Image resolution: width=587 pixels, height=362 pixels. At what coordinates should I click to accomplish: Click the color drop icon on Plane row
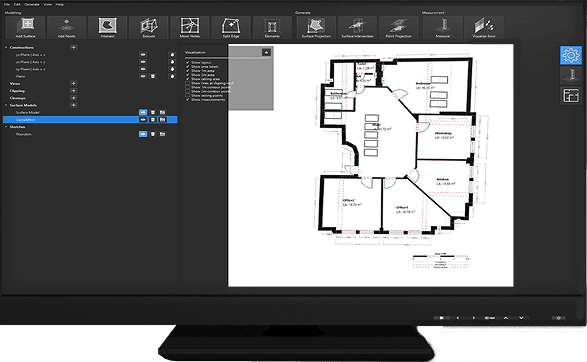click(x=172, y=76)
